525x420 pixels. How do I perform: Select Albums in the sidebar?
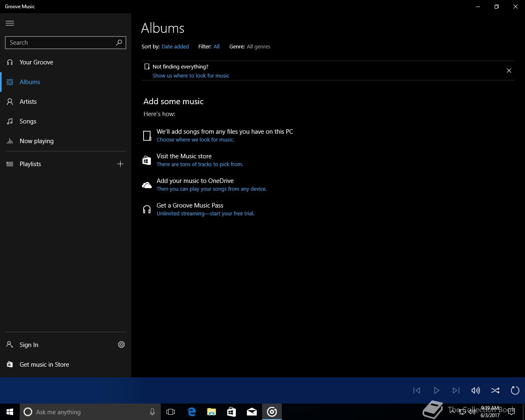(x=66, y=82)
